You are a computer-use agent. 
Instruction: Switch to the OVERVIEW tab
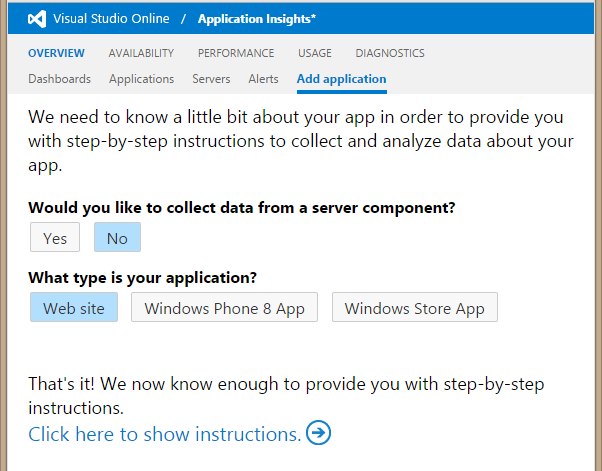pyautogui.click(x=56, y=53)
